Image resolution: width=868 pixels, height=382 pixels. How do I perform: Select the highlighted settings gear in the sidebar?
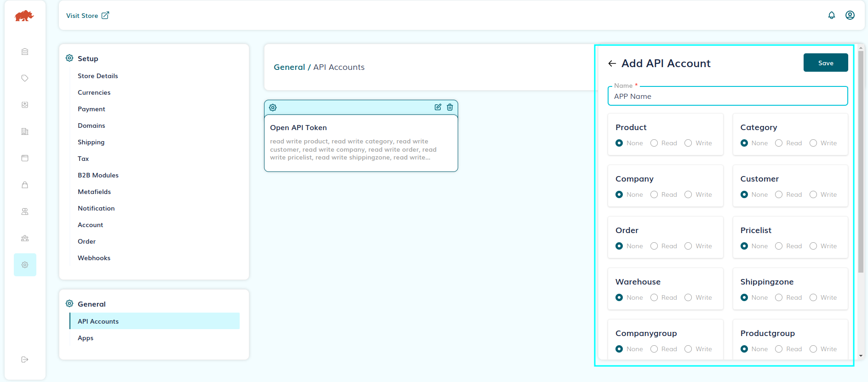tap(25, 265)
